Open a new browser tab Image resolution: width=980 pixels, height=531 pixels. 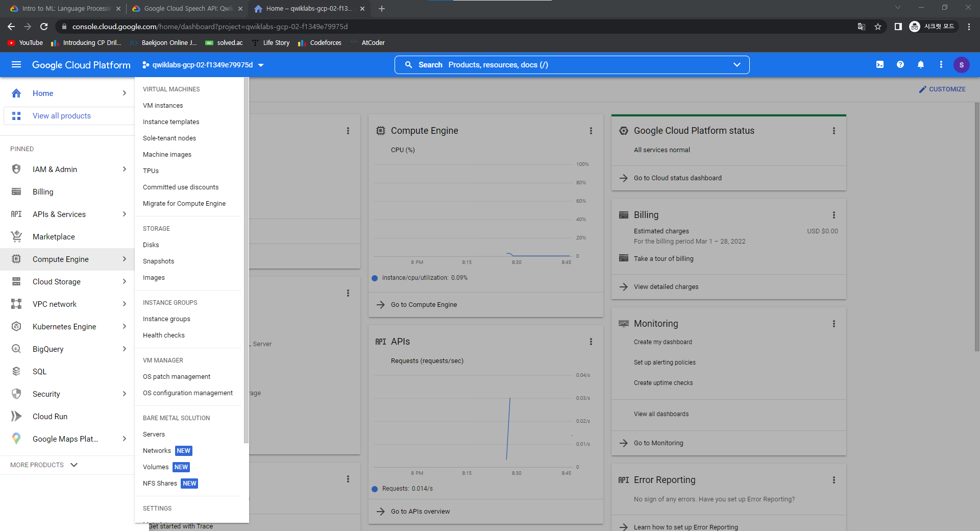(382, 9)
